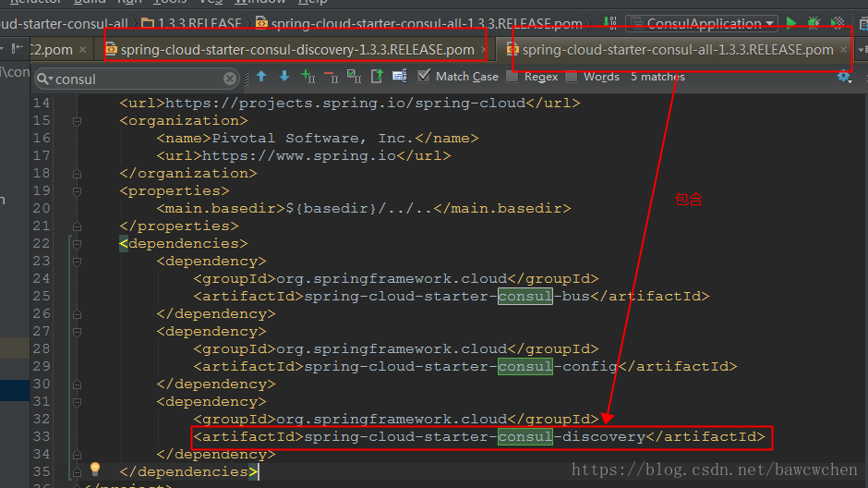
Task: Run with coverage icon in toolbar
Action: (838, 23)
